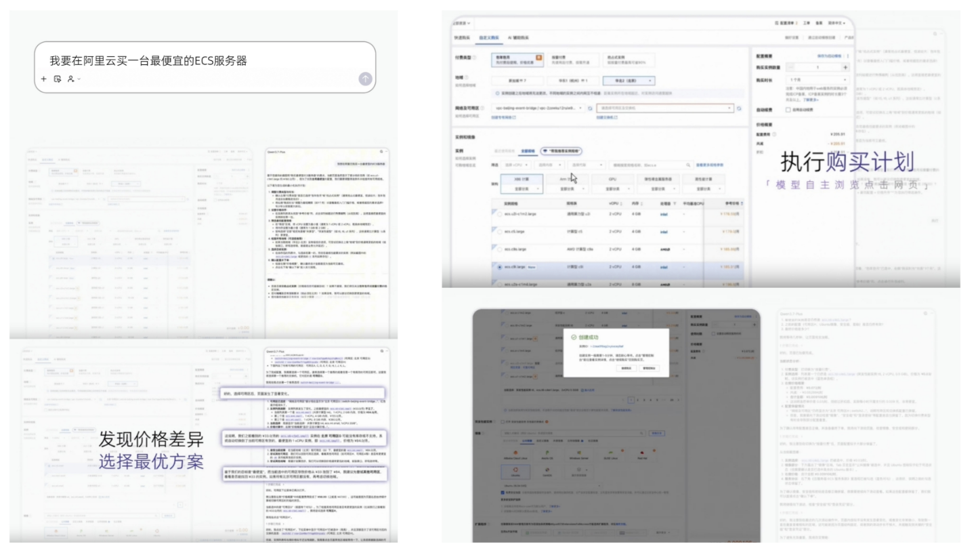The height and width of the screenshot is (559, 980).
Task: Click the prompt text about cheapest ECS server
Action: pos(148,61)
